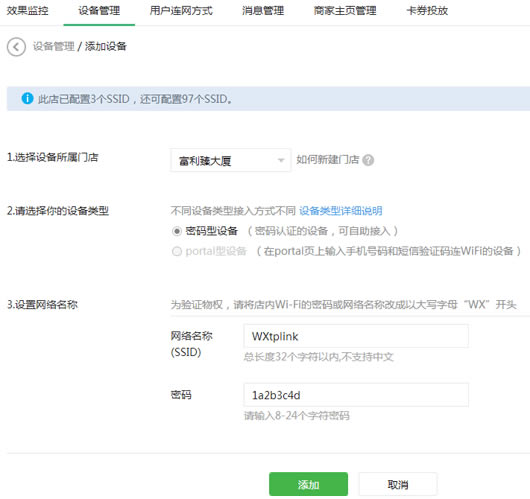
Task: Switch to 效果监控 tab
Action: tap(27, 11)
